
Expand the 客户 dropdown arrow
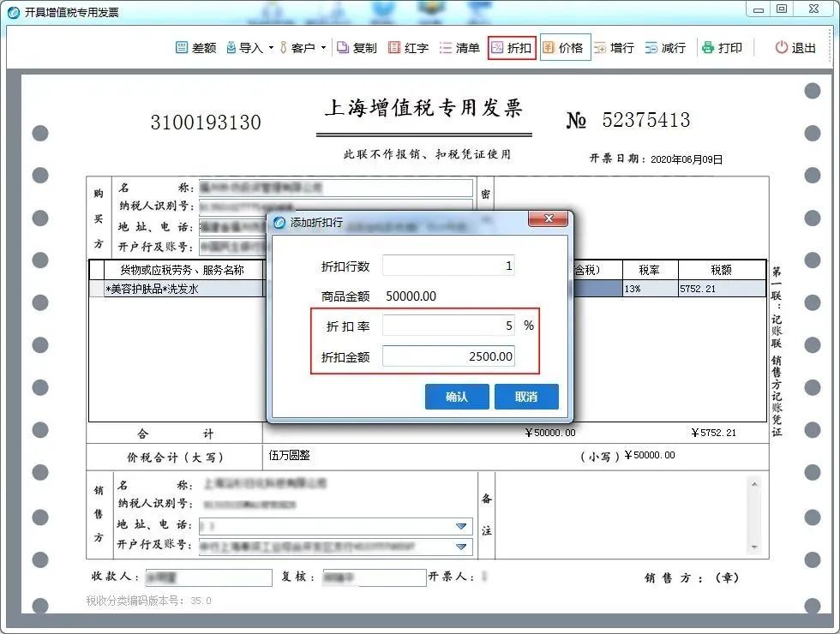(x=324, y=48)
